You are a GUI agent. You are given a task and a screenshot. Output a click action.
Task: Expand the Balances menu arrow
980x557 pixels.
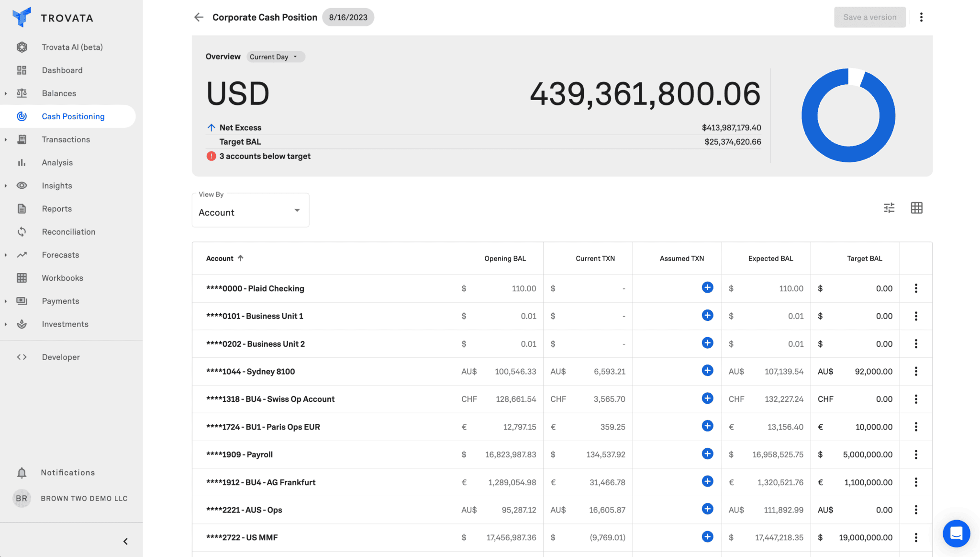6,93
